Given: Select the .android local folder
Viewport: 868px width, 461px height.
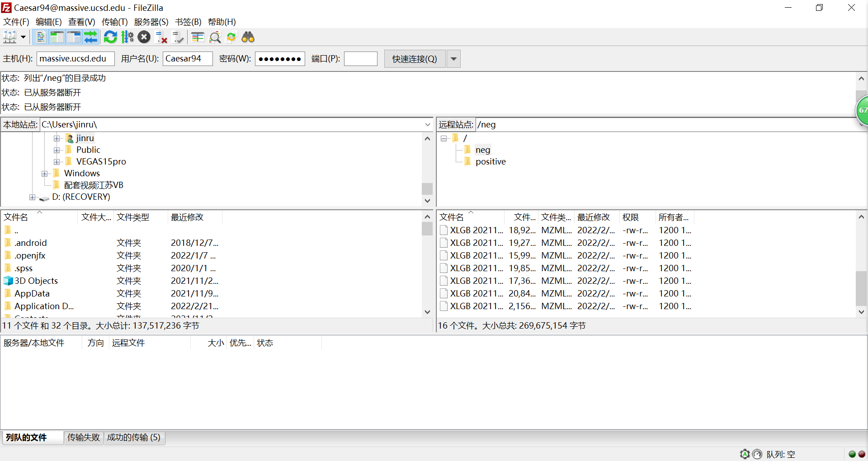Looking at the screenshot, I should [x=30, y=243].
